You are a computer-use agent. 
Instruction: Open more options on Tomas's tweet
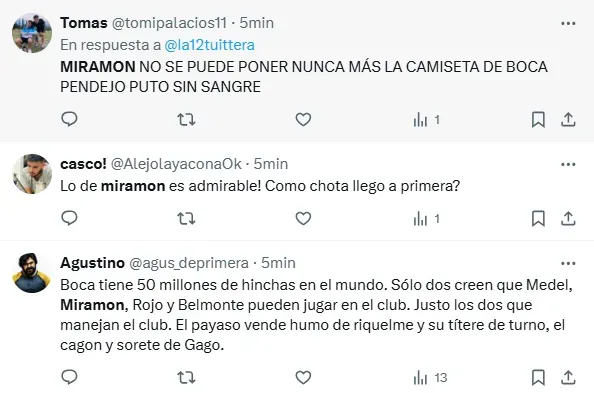point(568,23)
